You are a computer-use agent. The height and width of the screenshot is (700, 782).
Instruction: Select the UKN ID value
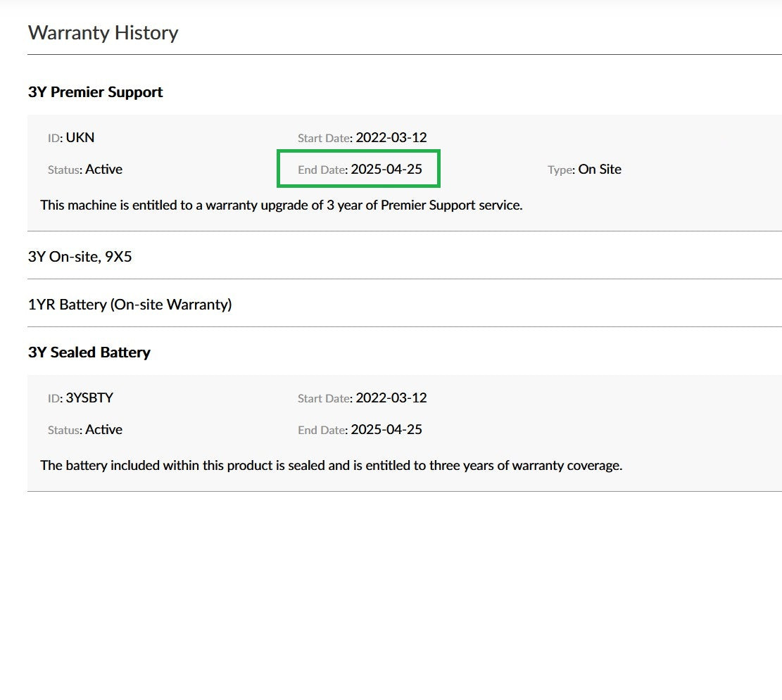pyautogui.click(x=80, y=137)
